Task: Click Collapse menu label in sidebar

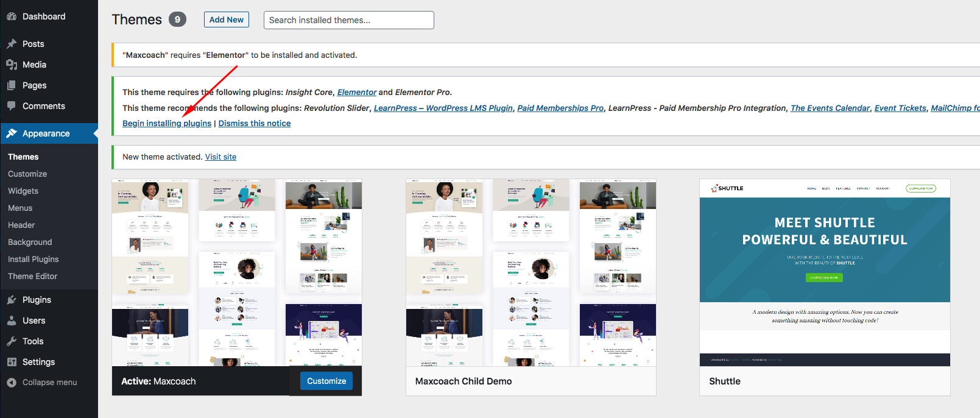Action: coord(50,383)
